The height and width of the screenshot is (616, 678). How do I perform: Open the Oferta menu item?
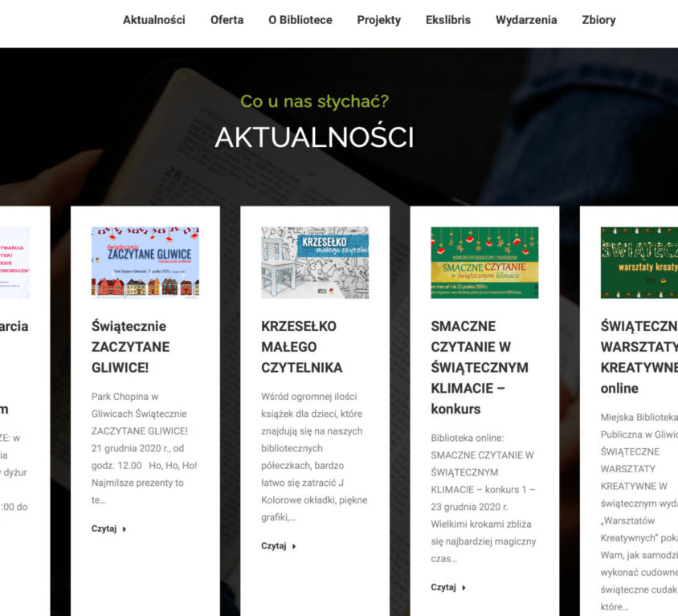coord(227,20)
